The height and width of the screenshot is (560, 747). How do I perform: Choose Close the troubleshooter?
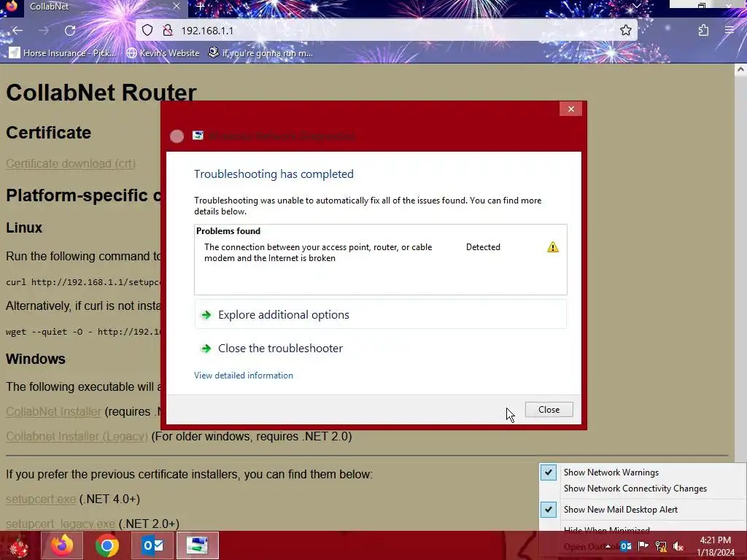point(380,349)
